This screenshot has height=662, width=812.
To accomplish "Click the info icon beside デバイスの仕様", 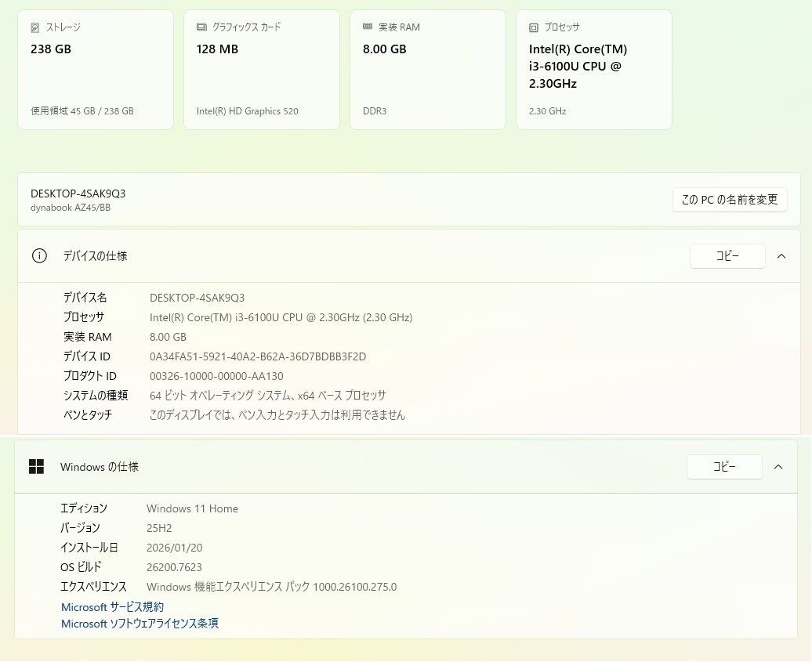I will tap(39, 256).
